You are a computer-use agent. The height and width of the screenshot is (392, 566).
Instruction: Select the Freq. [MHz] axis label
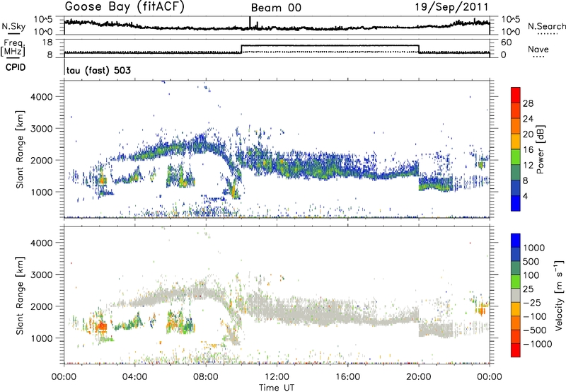13,48
